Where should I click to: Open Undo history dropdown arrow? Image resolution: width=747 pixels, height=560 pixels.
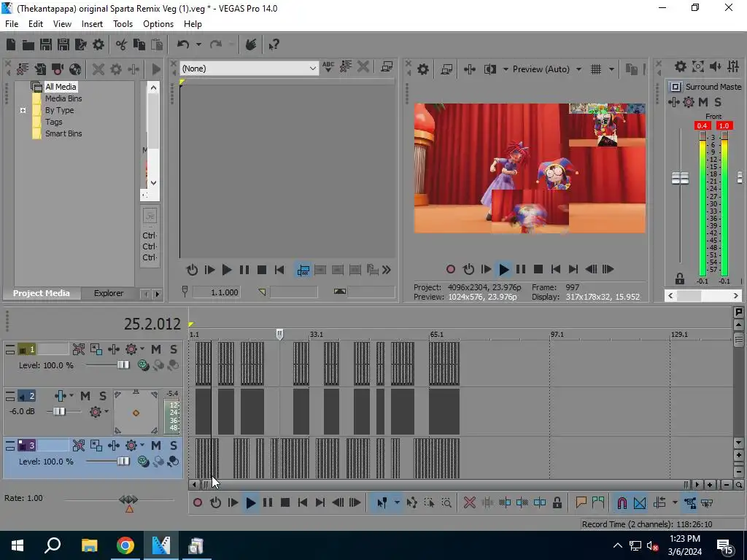coord(198,44)
